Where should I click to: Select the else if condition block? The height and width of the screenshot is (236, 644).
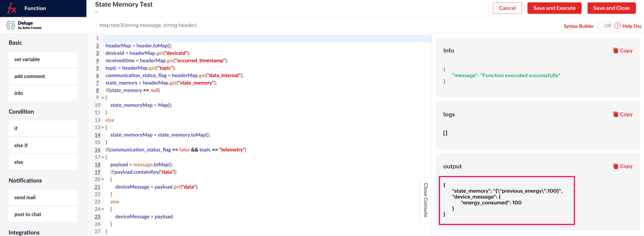tap(43, 145)
